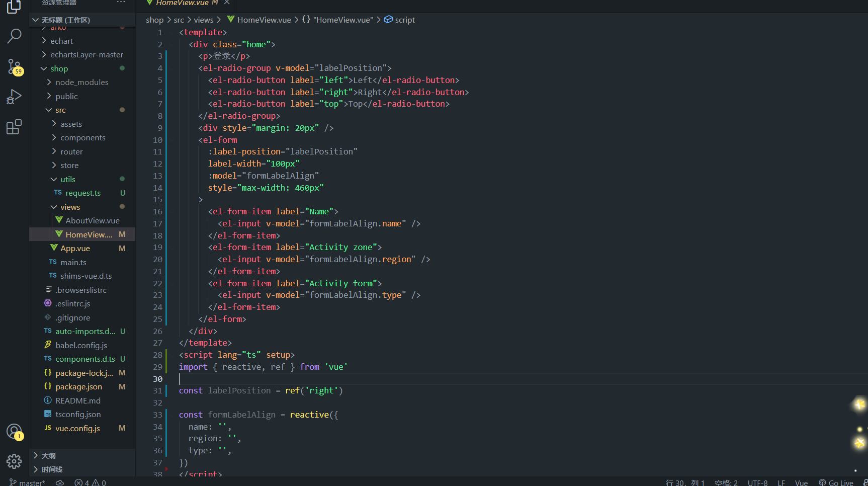
Task: Expand the 时间线 timeline section
Action: (83, 469)
